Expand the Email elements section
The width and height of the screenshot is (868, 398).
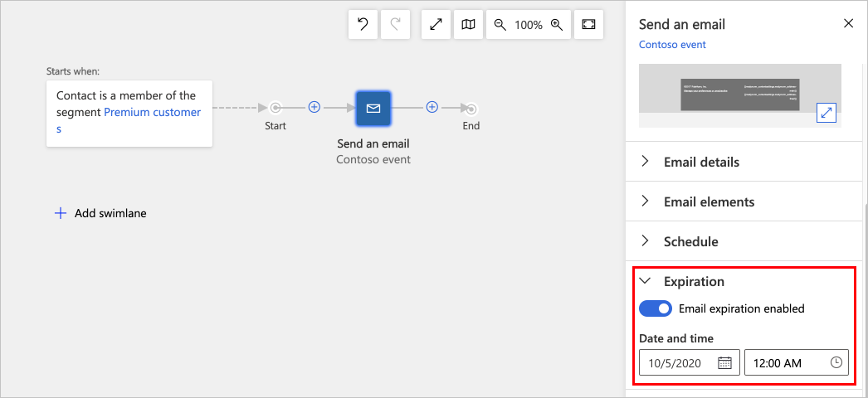(745, 201)
